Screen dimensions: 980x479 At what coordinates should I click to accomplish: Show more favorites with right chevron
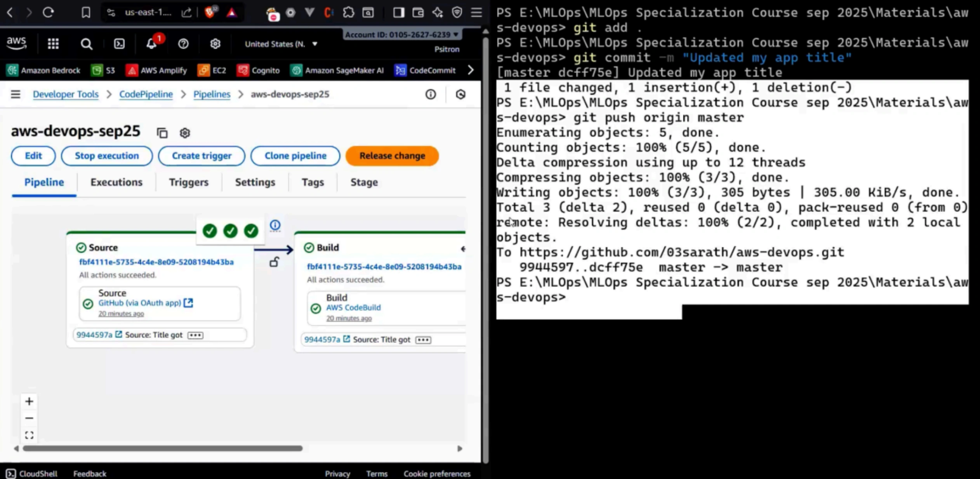click(471, 70)
